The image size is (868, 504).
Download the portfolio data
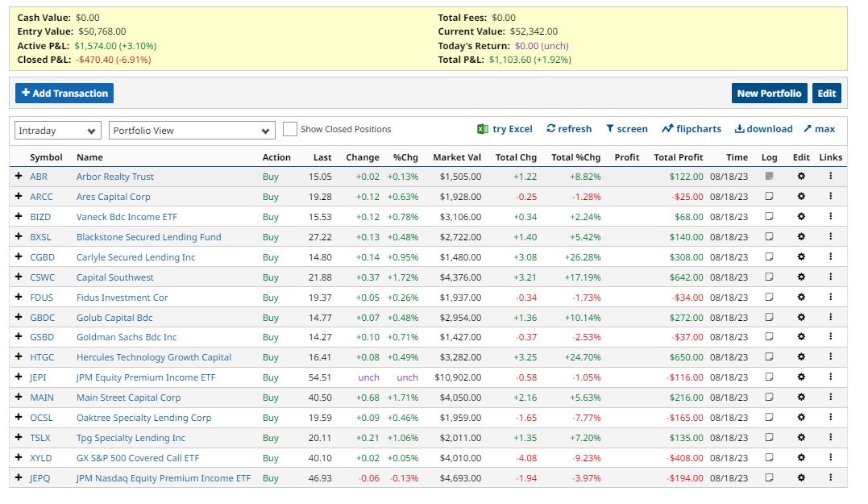(763, 129)
